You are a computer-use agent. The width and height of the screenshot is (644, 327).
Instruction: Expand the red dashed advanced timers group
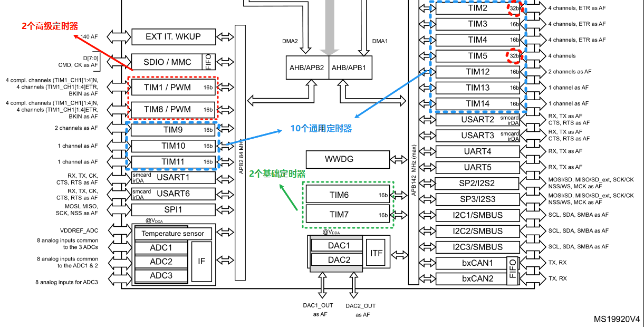point(172,99)
